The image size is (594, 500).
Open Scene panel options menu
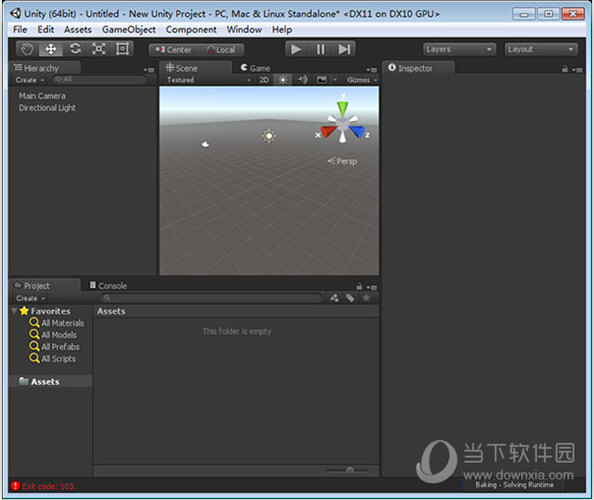[372, 70]
